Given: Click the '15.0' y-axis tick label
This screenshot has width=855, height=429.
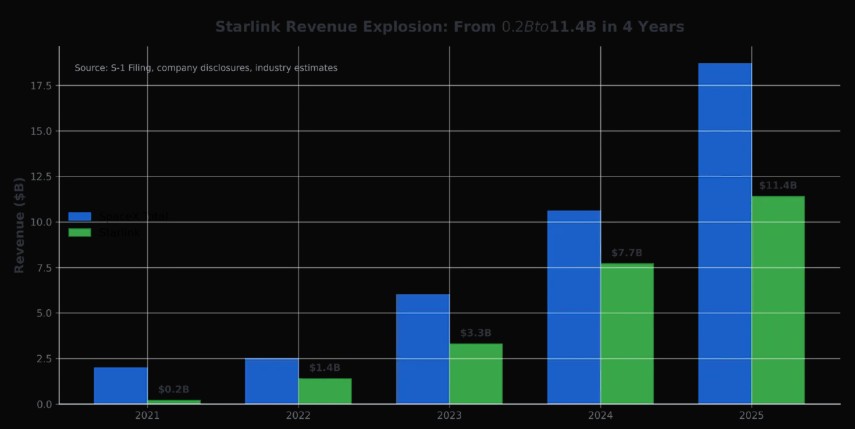Looking at the screenshot, I should tap(43, 131).
